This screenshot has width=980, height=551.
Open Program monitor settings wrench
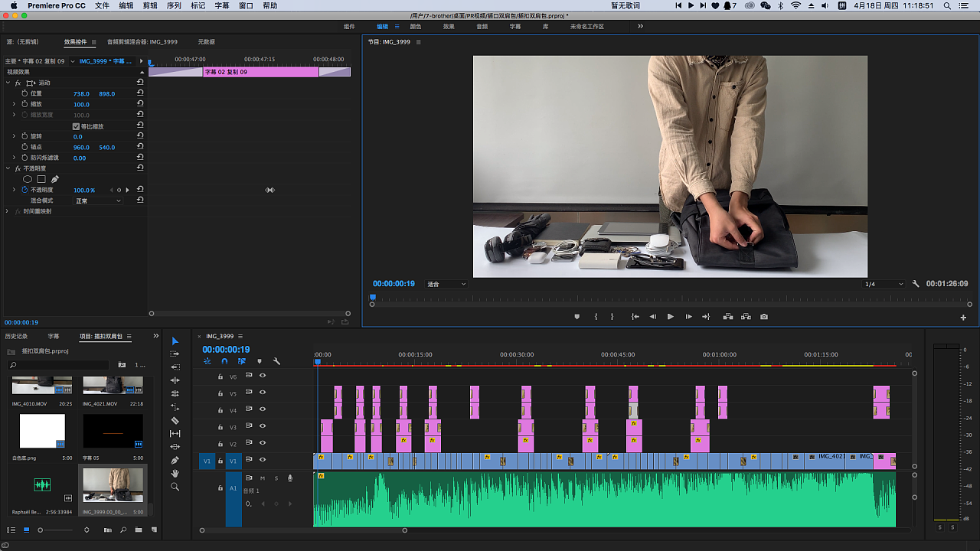916,284
